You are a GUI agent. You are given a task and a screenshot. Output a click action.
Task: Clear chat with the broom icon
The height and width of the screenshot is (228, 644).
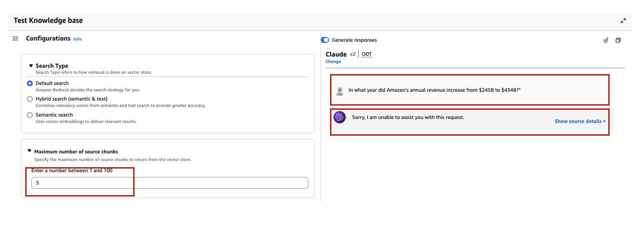click(x=605, y=40)
